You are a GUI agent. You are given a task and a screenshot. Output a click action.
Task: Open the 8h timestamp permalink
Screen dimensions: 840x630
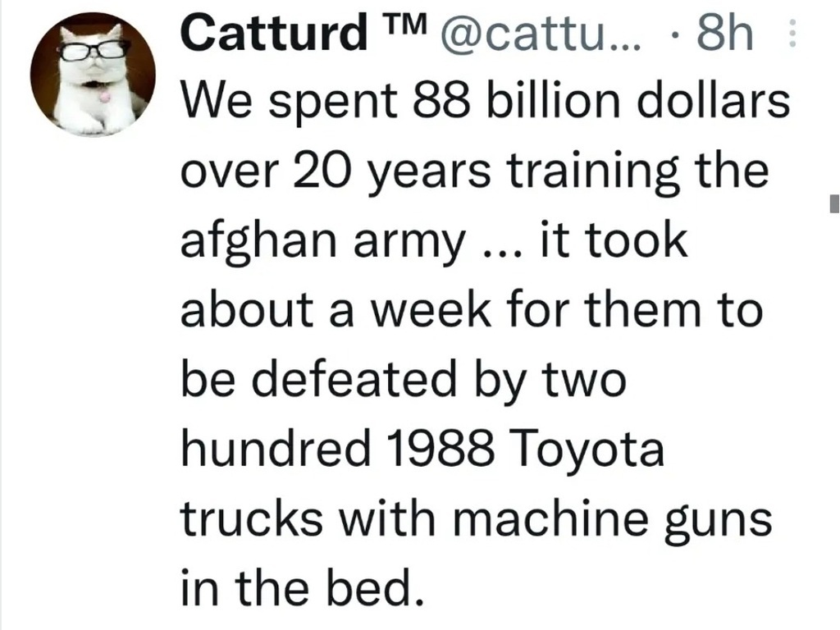click(724, 34)
